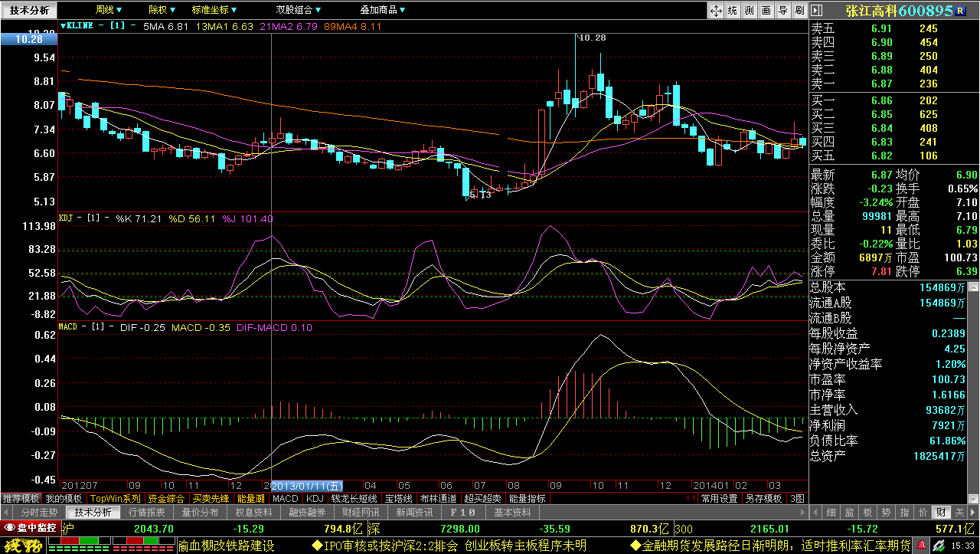
Task: Select the 板 sector tab
Action: (x=867, y=513)
